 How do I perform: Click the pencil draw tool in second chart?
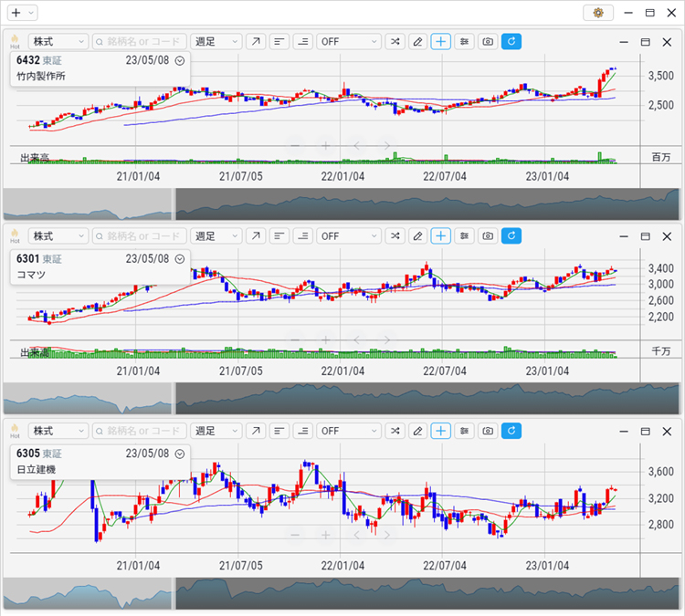(x=417, y=236)
